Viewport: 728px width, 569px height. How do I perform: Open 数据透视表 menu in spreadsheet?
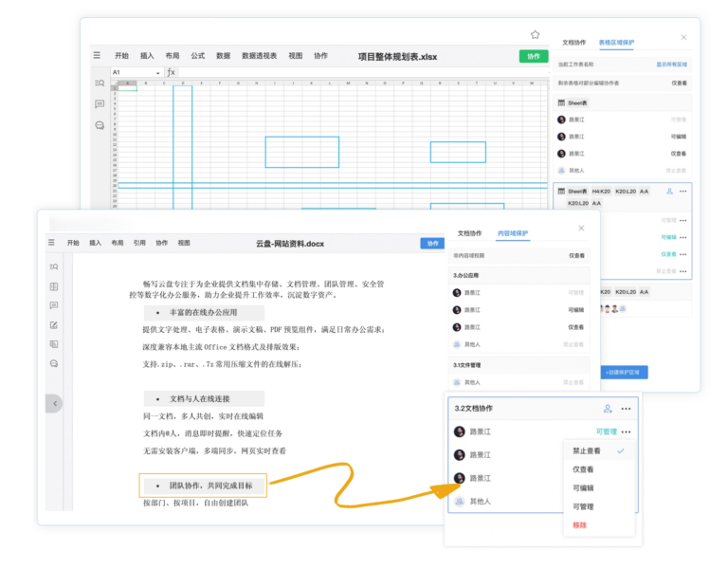(259, 56)
